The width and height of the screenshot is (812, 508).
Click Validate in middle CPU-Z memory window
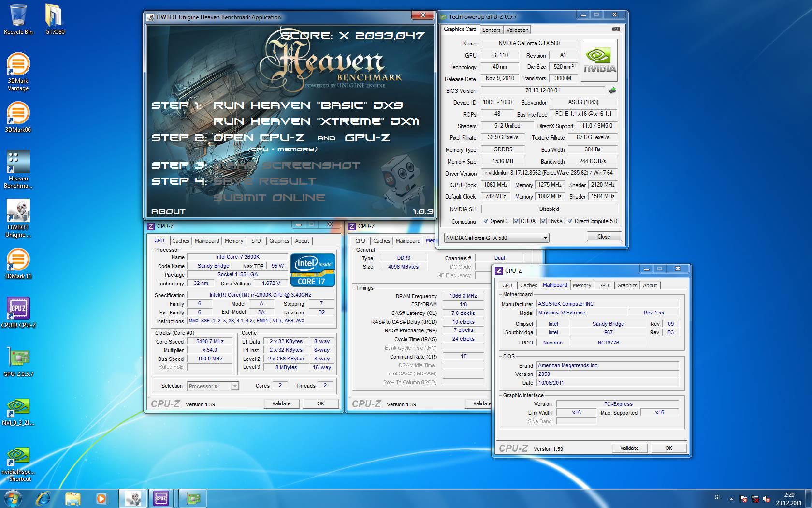(x=479, y=403)
